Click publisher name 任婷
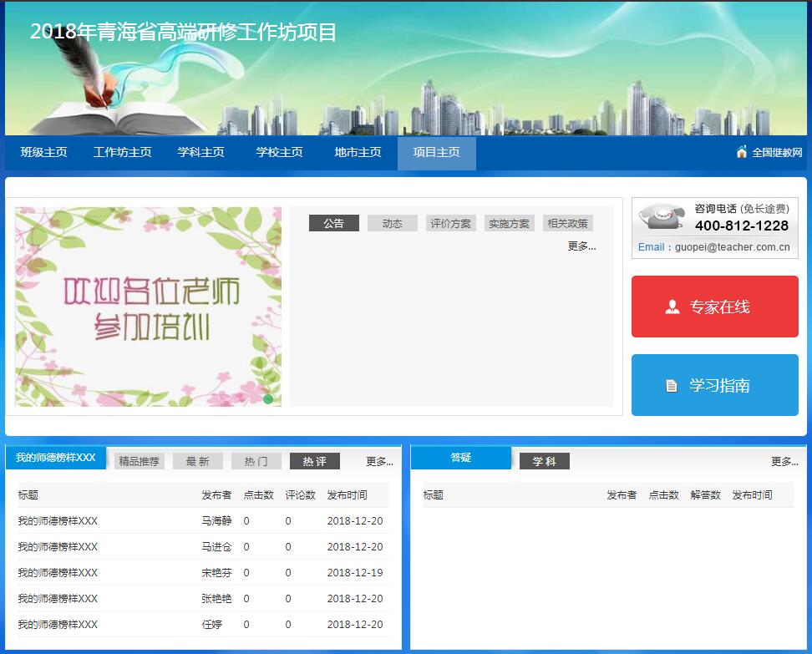 [212, 625]
